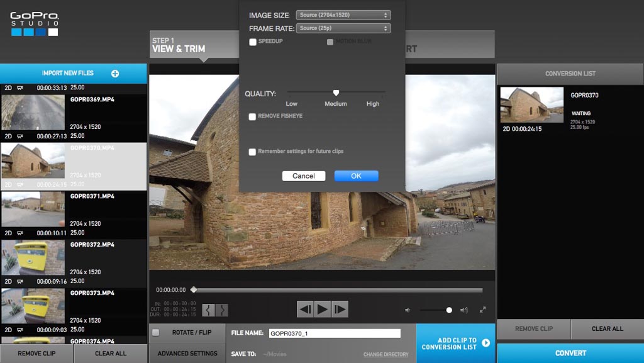The height and width of the screenshot is (363, 644).
Task: Click the GoPro Studio logo
Action: coord(35,23)
